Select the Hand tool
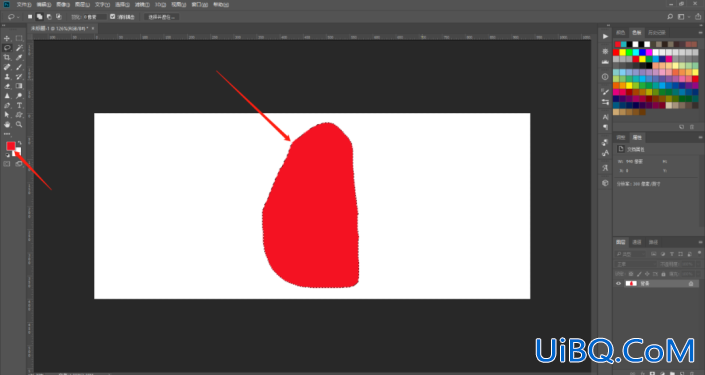705x375 pixels. [x=7, y=125]
